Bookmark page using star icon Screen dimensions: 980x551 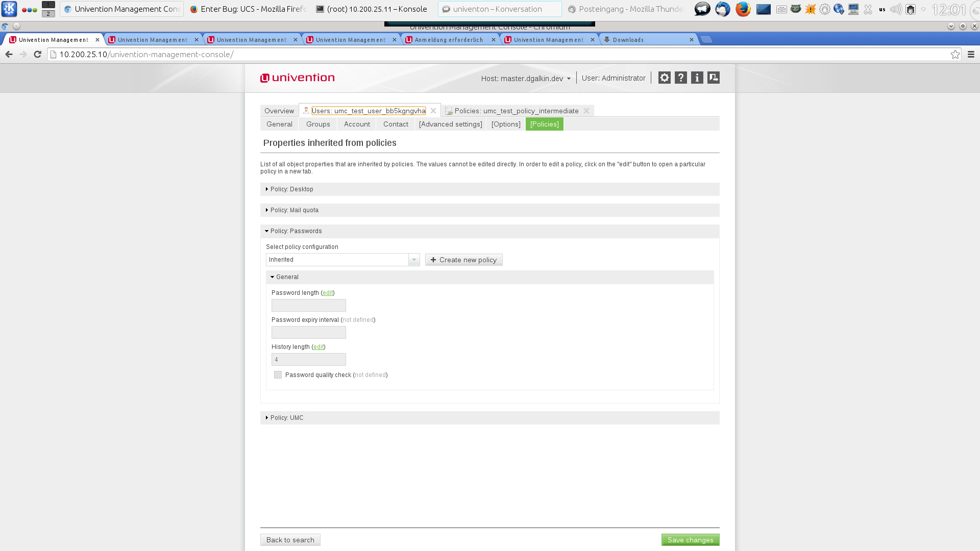point(955,54)
